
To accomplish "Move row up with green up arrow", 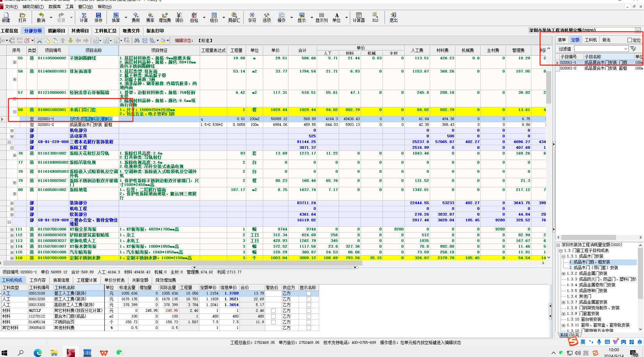I will [63, 40].
